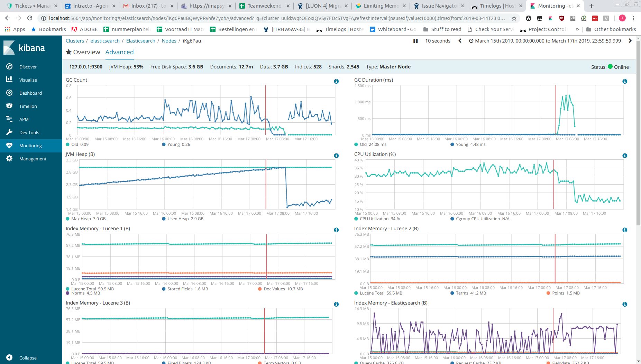Show info for Index Memory Lucene 1
The height and width of the screenshot is (364, 641).
[x=336, y=230]
